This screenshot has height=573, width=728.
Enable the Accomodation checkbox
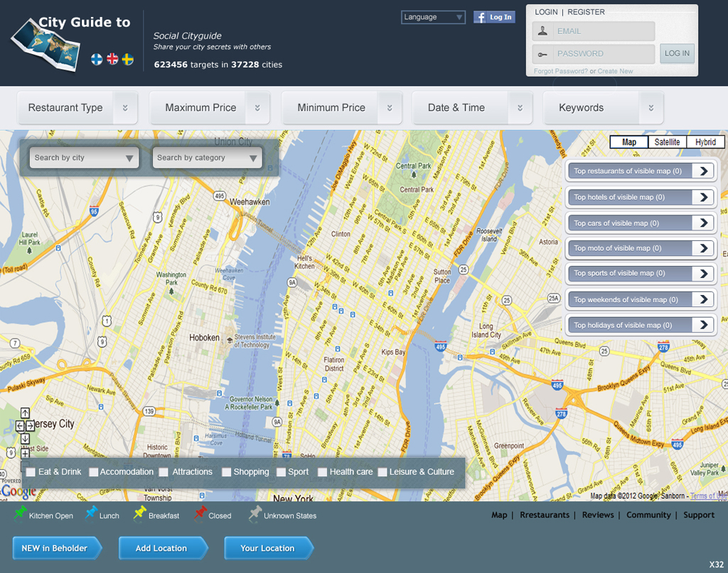click(93, 472)
